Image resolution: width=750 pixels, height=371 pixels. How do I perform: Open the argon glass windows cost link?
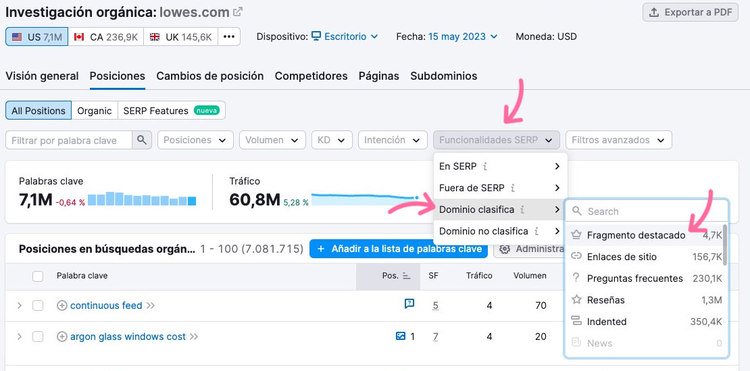coord(128,337)
